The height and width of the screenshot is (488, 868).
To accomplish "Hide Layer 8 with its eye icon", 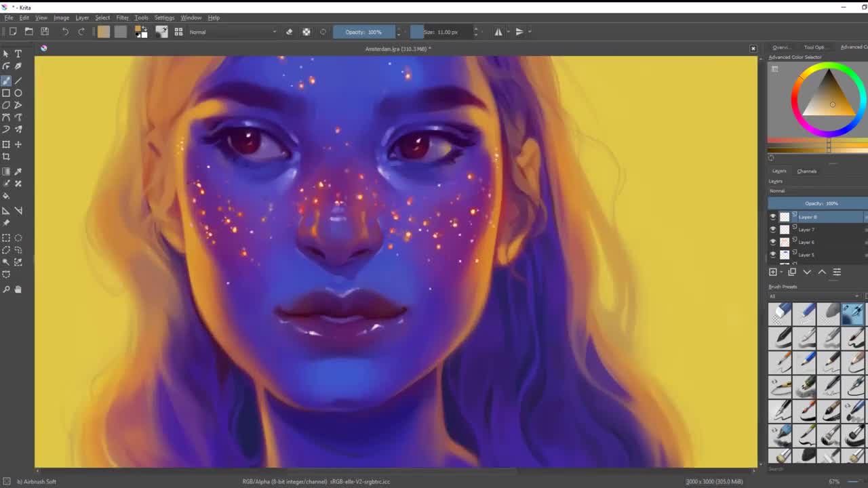I will (x=773, y=217).
